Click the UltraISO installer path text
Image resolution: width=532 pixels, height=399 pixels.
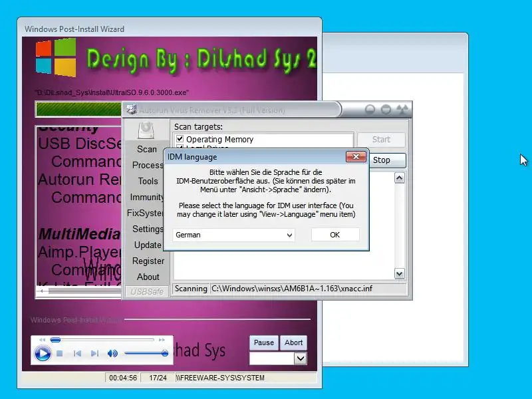coord(112,92)
